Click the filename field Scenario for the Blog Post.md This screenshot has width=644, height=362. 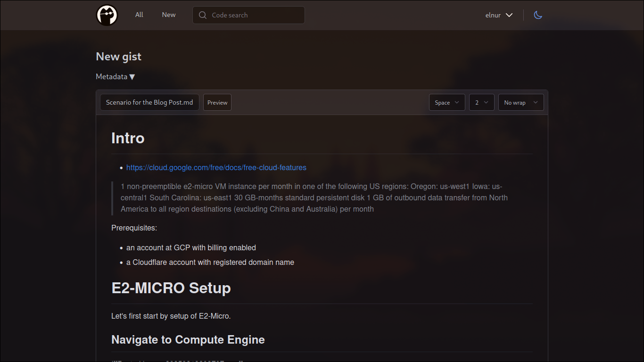click(149, 102)
